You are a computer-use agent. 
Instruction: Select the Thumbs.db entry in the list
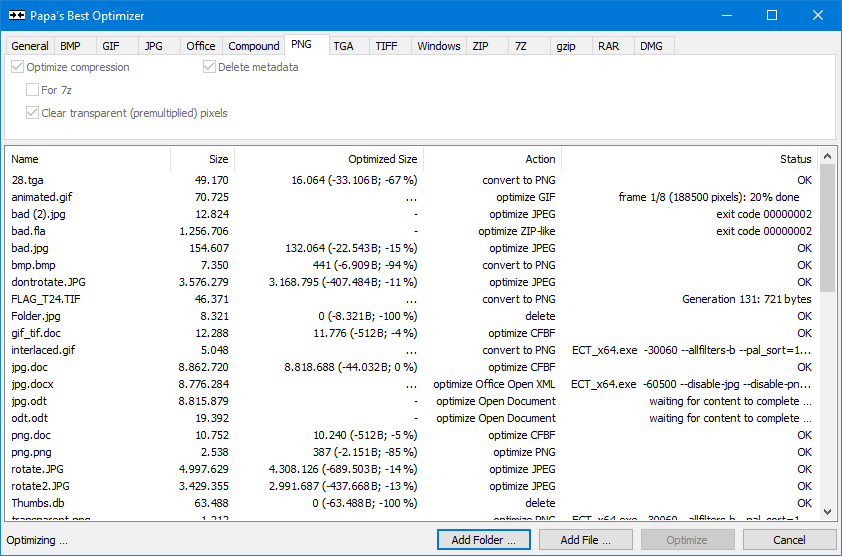[38, 503]
